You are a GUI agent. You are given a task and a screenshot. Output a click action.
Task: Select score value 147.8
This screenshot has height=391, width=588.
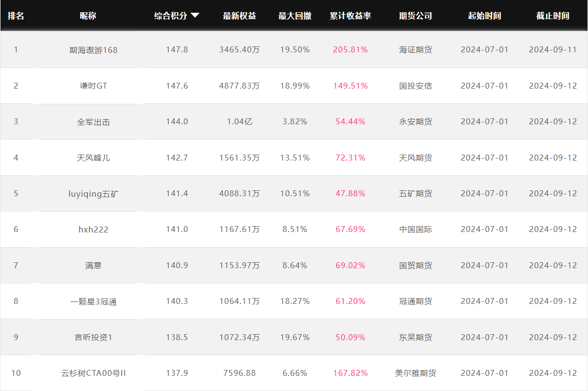(x=177, y=50)
